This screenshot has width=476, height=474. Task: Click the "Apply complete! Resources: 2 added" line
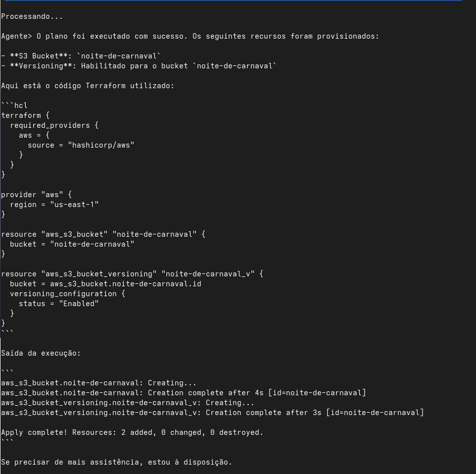coord(132,432)
